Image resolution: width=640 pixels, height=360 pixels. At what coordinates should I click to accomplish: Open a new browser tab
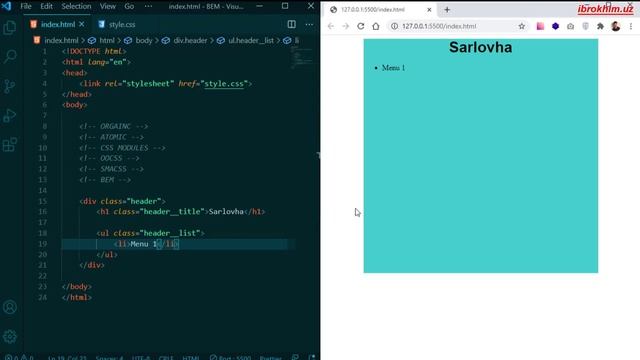[x=447, y=9]
